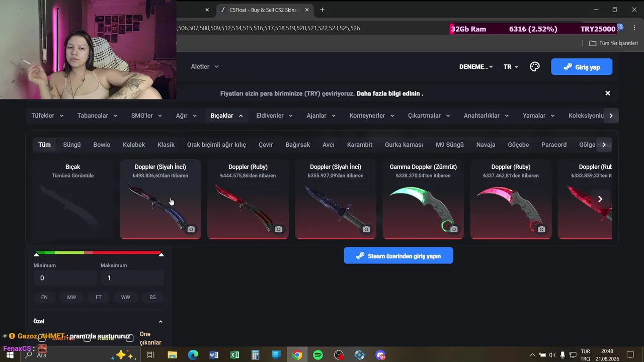Viewport: 644px width, 362px height.
Task: Expand the Tüfekler category dropdown
Action: click(x=48, y=116)
